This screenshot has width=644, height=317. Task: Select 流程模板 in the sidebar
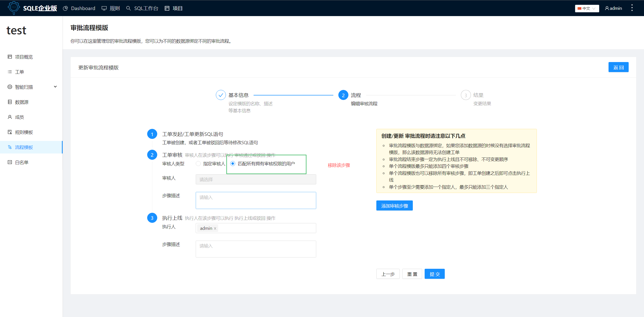tap(31, 147)
